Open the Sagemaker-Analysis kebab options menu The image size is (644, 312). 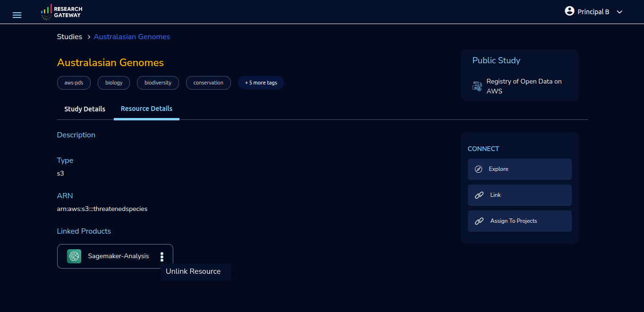pyautogui.click(x=162, y=257)
